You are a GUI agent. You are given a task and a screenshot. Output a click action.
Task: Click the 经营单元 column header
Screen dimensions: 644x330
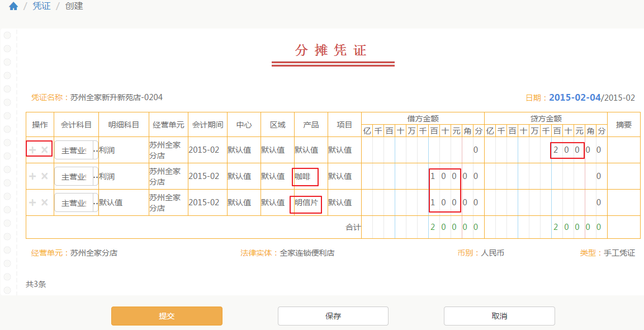click(168, 125)
